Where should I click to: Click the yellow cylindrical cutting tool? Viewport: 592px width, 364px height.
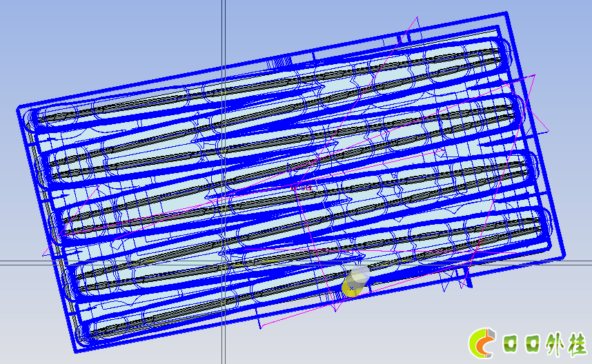coord(355,283)
